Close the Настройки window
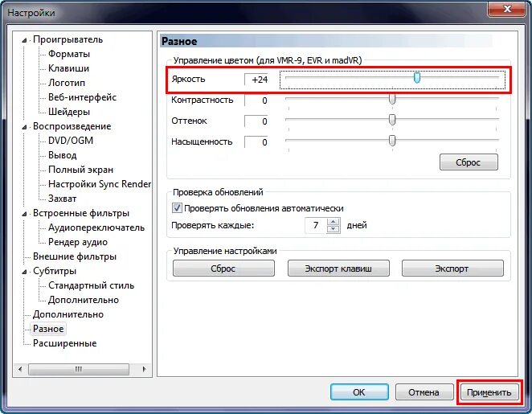 pyautogui.click(x=506, y=9)
